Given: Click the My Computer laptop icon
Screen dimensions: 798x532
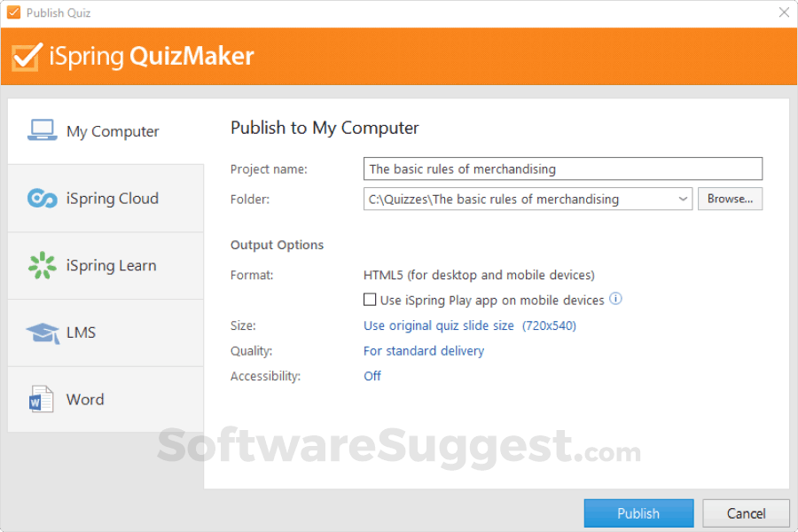Looking at the screenshot, I should 42,131.
